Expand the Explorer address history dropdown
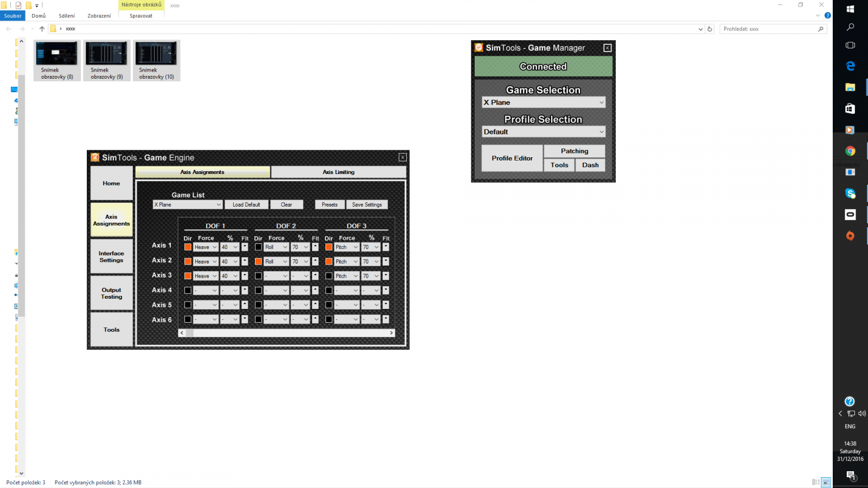Screen dimensions: 868x488 (700, 29)
